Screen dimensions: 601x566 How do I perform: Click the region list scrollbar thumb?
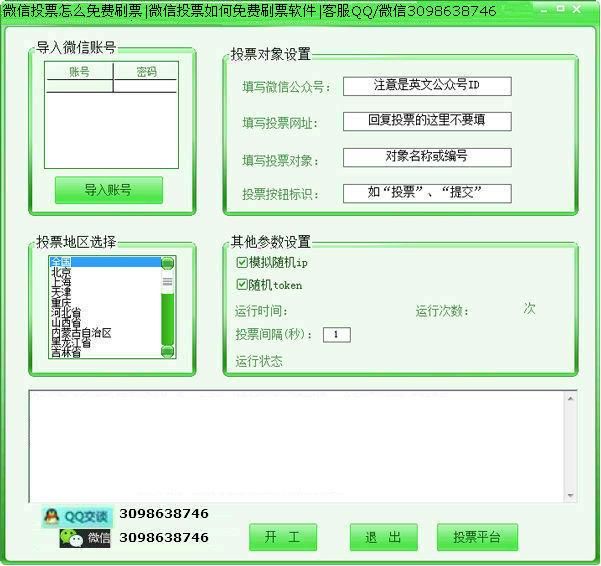point(167,282)
